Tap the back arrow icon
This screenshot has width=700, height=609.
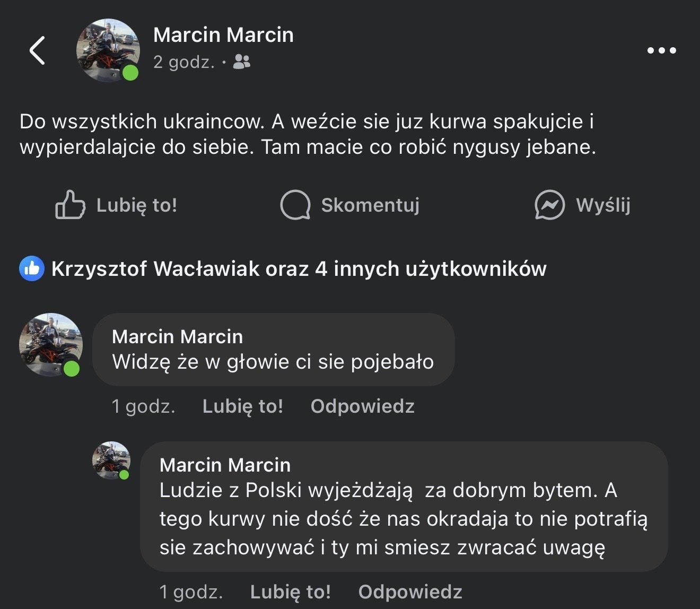click(x=37, y=50)
